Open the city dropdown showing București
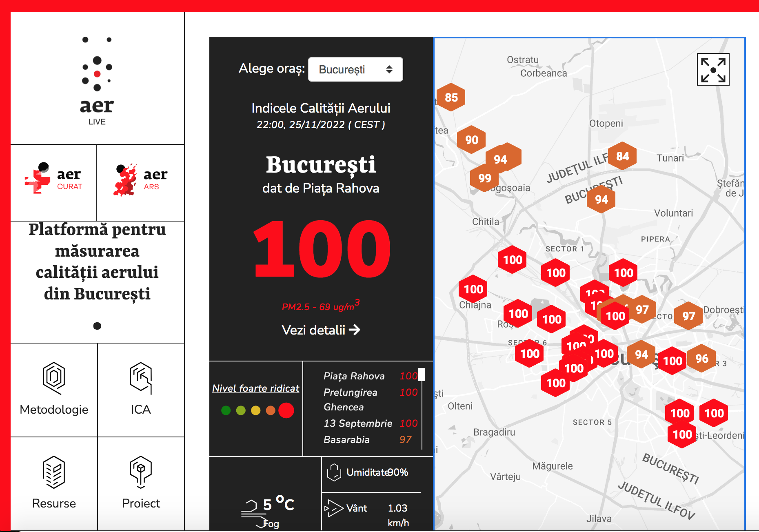This screenshot has width=759, height=532. 355,69
